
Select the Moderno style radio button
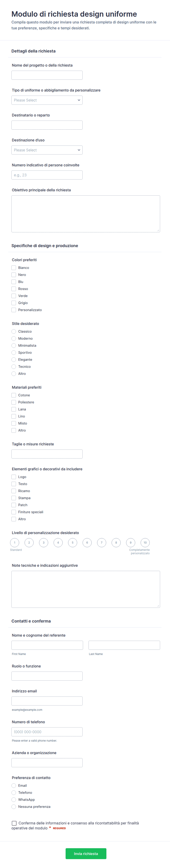14,339
